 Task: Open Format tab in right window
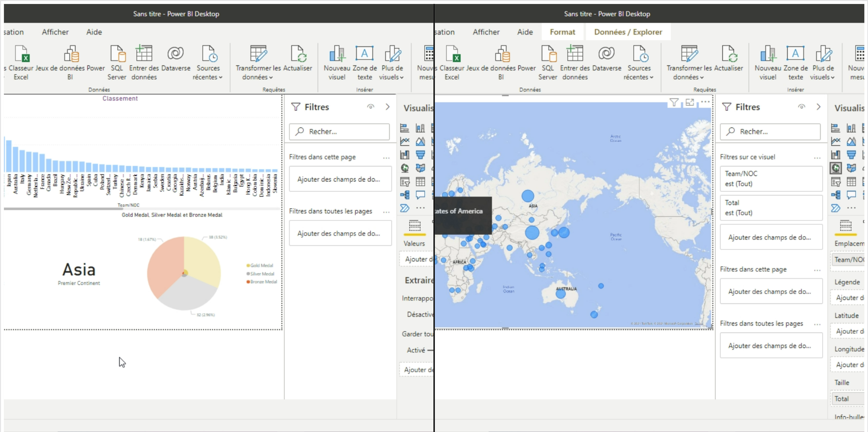[562, 32]
